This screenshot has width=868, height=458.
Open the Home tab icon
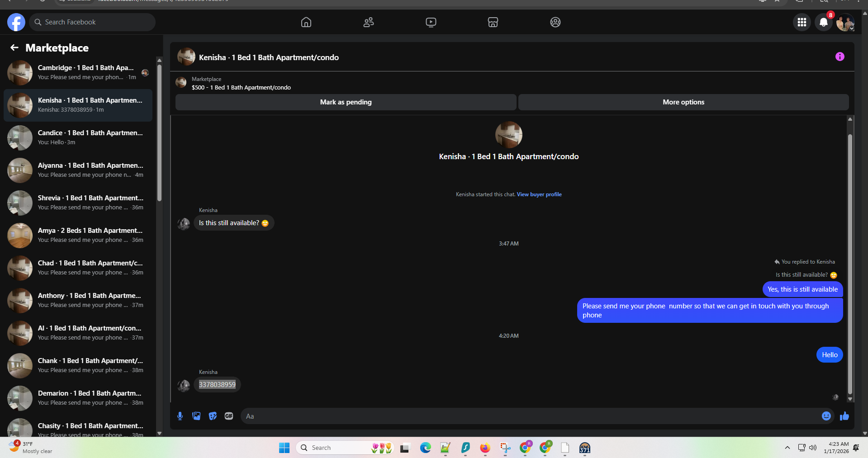[x=306, y=22]
